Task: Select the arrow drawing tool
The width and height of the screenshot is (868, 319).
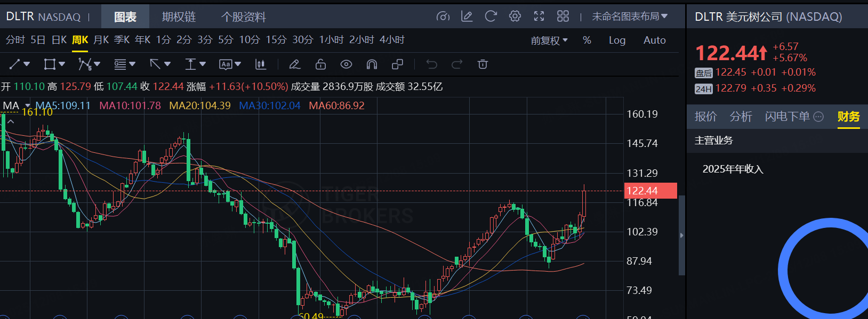Action: (155, 64)
